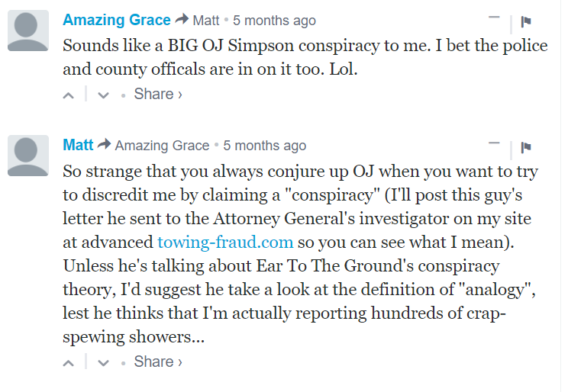Jump to parent comment by Matt
Viewport: 568px width, 392px height.
pos(206,21)
